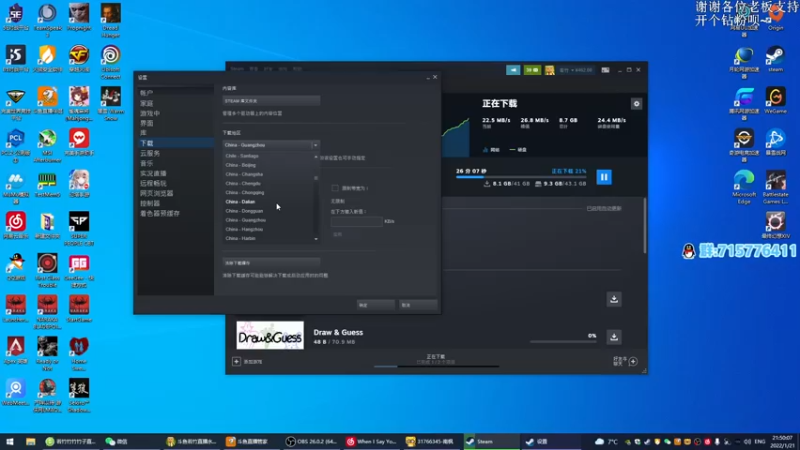Click the clear download cache button

[271, 263]
